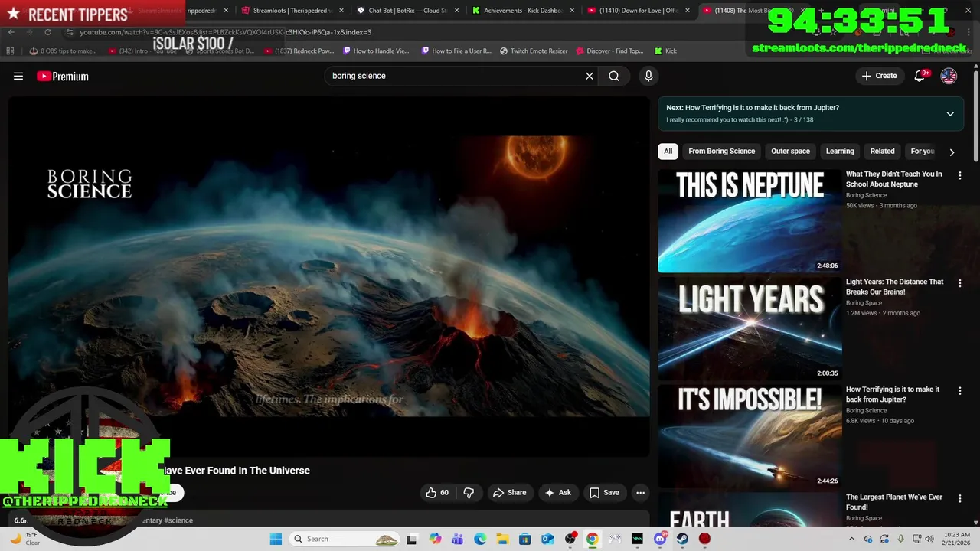Save video to a playlist
Viewport: 980px width, 551px height.
pyautogui.click(x=604, y=493)
